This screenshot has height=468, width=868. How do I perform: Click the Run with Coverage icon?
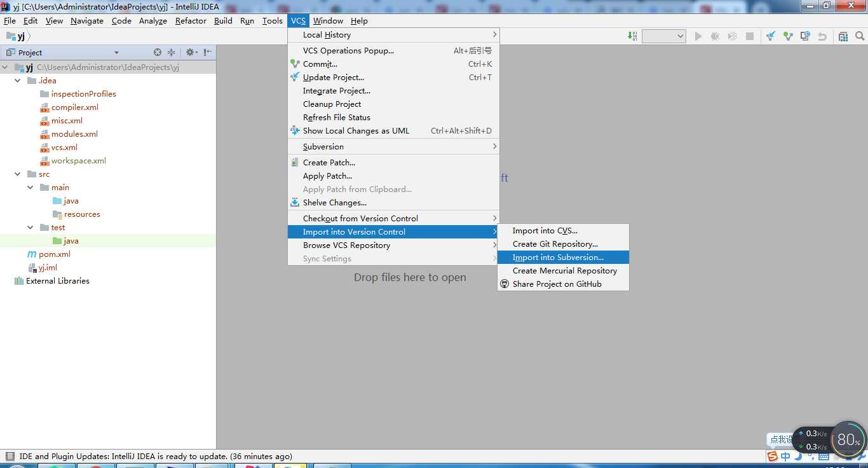pyautogui.click(x=733, y=36)
